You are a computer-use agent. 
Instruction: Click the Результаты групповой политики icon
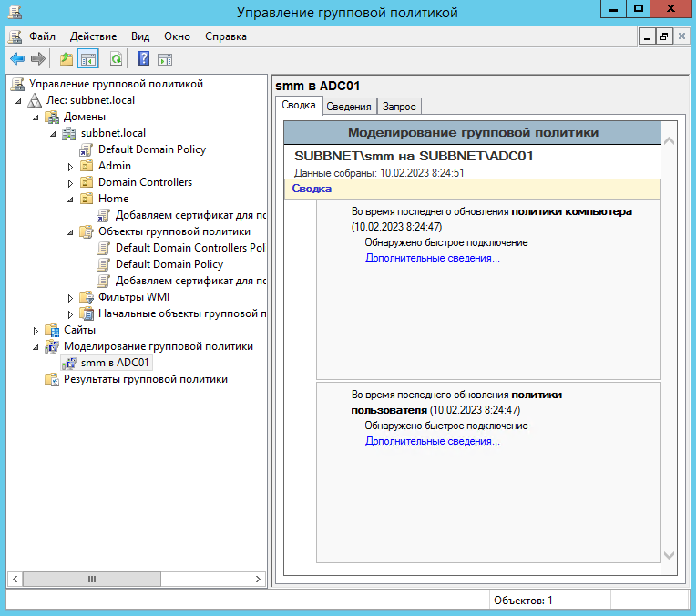52,379
